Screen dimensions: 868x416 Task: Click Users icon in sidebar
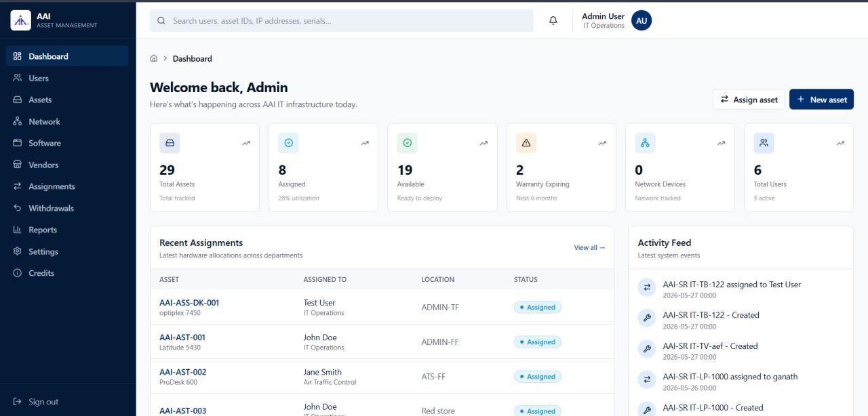coord(18,78)
